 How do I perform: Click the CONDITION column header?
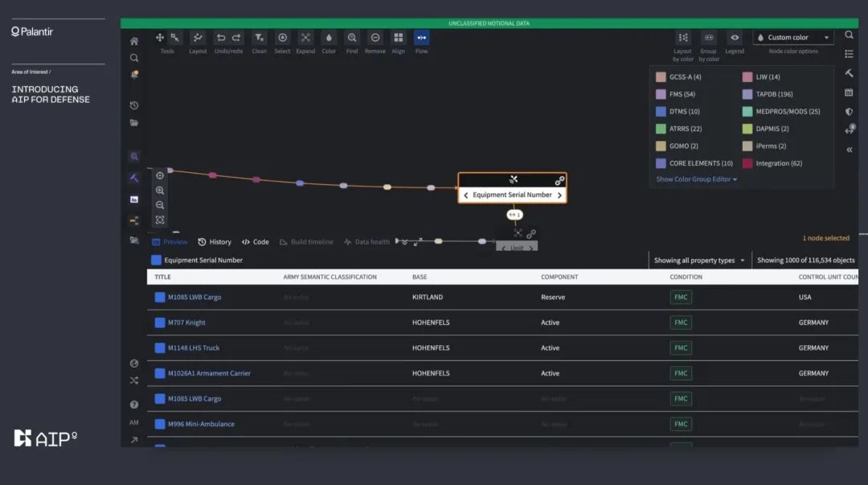pyautogui.click(x=686, y=277)
